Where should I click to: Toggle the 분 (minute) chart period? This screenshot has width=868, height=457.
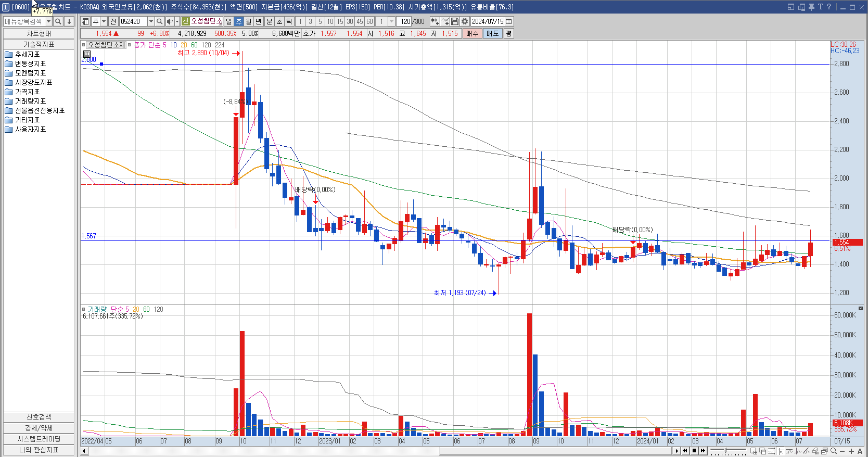coord(269,21)
